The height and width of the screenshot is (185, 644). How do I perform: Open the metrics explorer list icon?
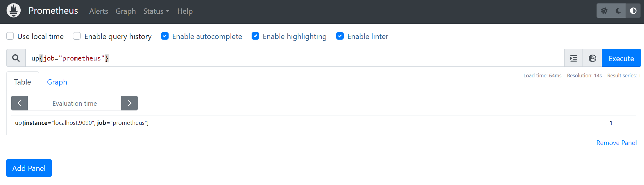click(573, 58)
